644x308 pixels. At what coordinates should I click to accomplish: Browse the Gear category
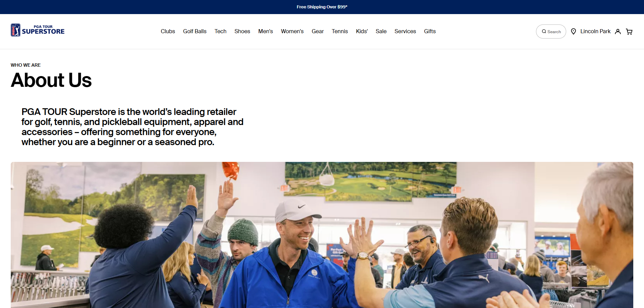pyautogui.click(x=317, y=31)
